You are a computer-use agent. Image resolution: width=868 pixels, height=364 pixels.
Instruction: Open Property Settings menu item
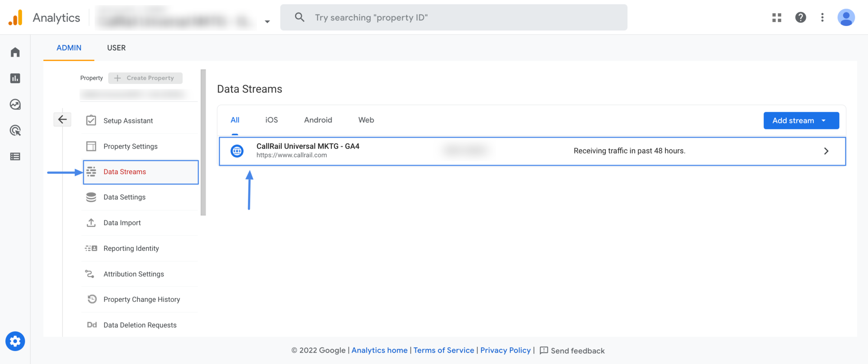pos(140,146)
